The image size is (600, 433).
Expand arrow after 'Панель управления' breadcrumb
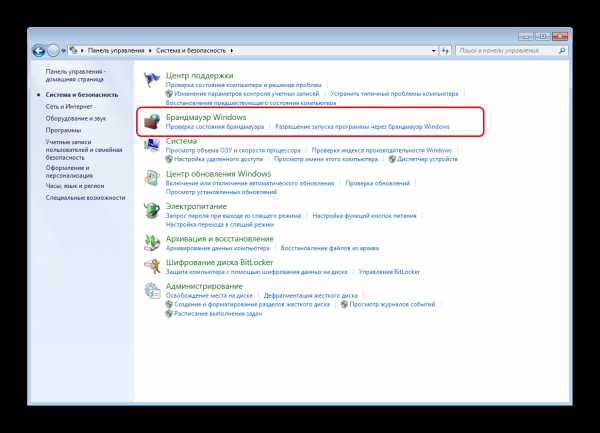(x=150, y=50)
